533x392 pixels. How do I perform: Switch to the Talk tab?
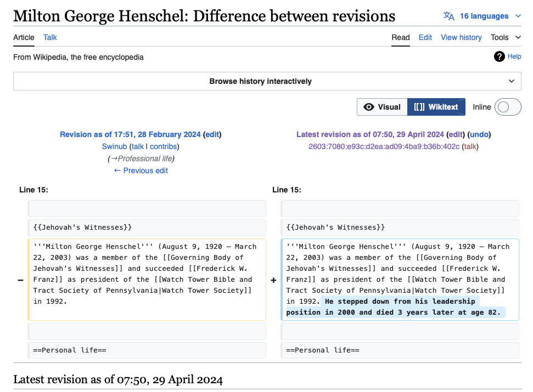50,37
